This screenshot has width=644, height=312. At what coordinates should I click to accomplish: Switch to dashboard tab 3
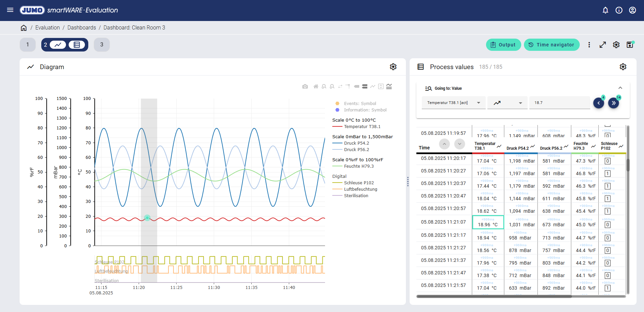pyautogui.click(x=101, y=45)
